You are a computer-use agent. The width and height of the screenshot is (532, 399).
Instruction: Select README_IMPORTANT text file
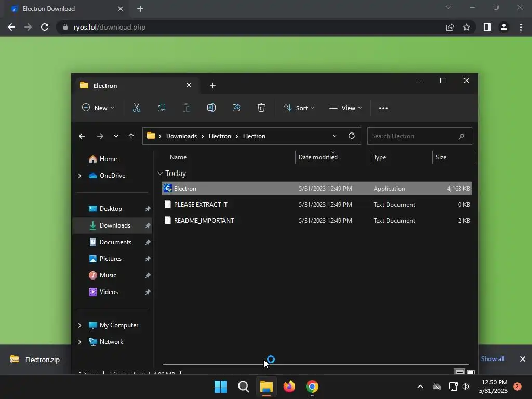317,220
